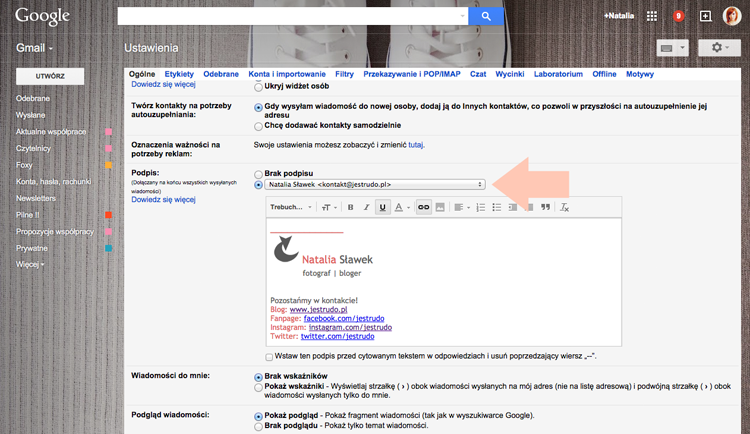Select Pokaż podgląd radio button
750x434 pixels.
(258, 416)
